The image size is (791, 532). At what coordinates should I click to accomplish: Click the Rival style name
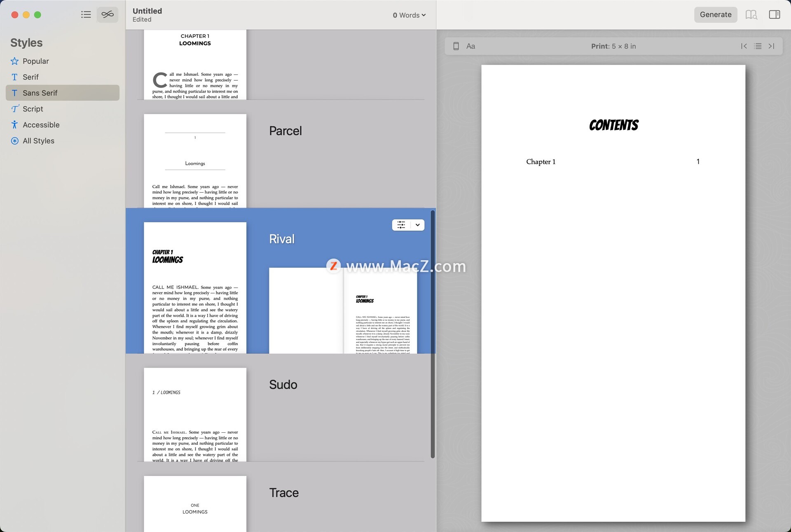(x=282, y=239)
